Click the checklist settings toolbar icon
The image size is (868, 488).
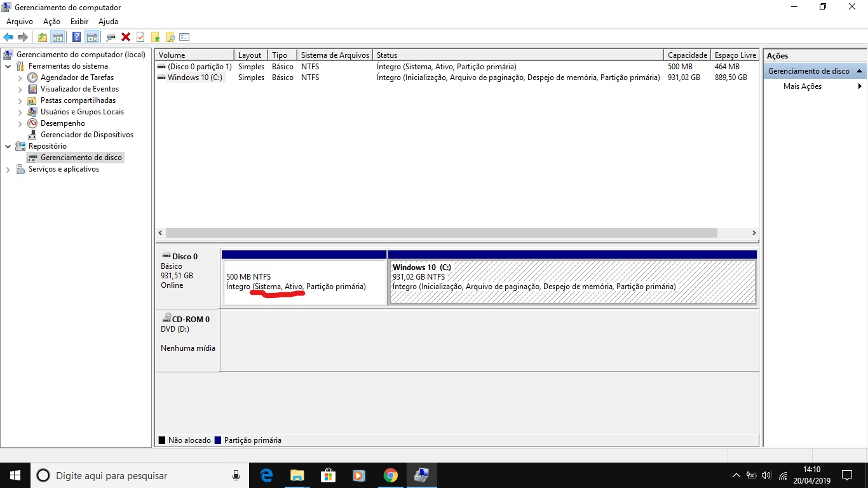tap(184, 37)
